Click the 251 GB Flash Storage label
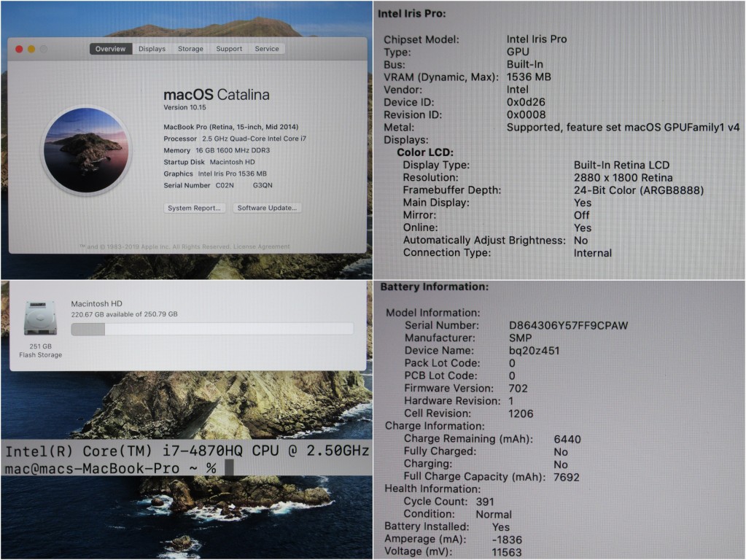 point(40,351)
